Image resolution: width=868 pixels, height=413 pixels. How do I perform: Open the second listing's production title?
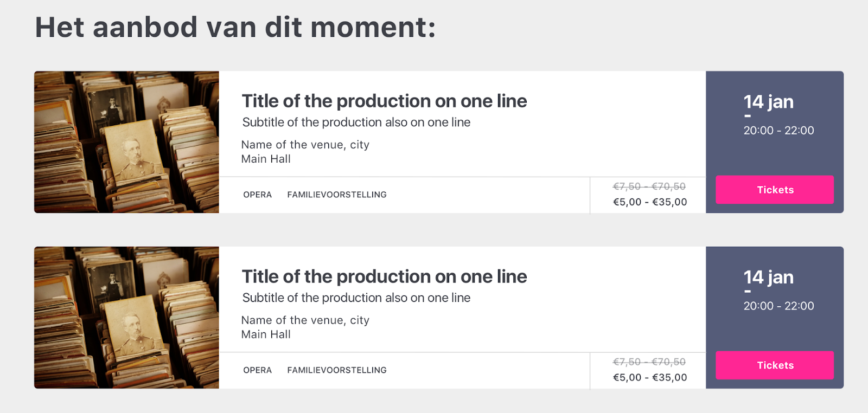[384, 277]
